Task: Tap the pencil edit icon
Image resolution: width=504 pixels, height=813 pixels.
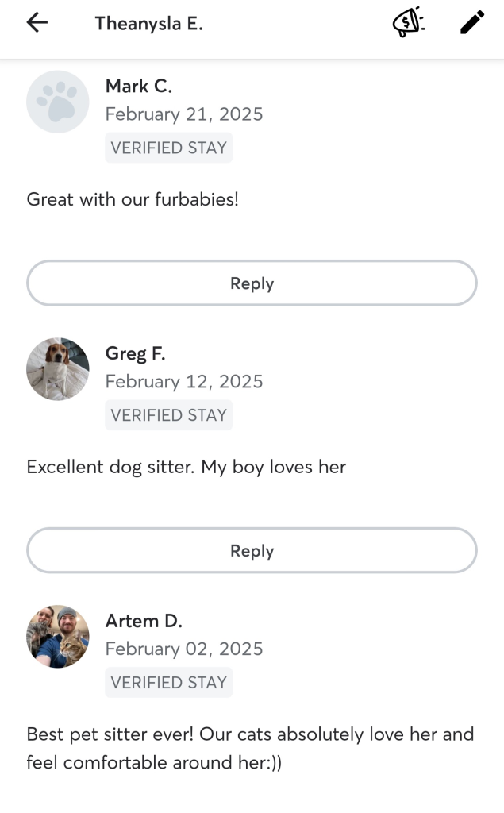Action: [471, 23]
